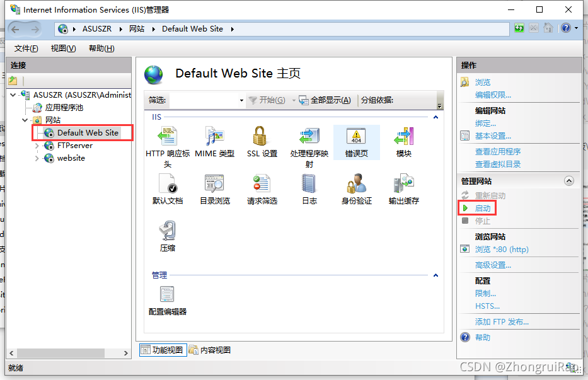
Task: Collapse the ASUSZR server tree node
Action: (x=13, y=95)
